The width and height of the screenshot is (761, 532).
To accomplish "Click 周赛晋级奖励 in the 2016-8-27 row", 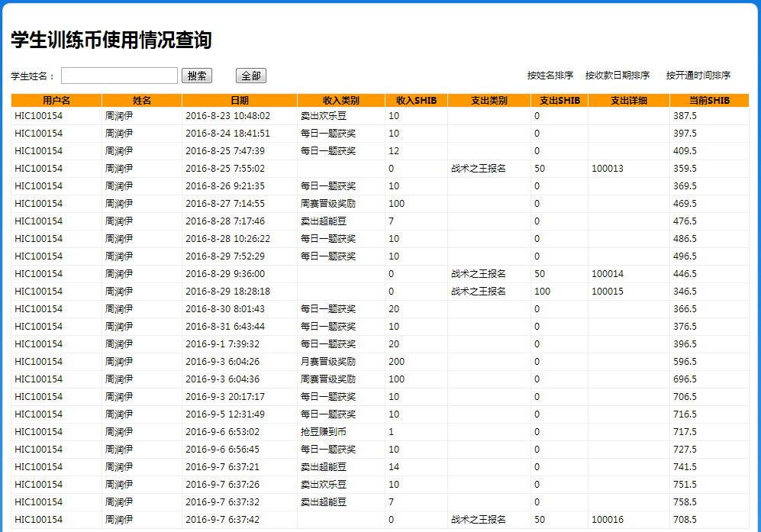I will click(x=327, y=203).
